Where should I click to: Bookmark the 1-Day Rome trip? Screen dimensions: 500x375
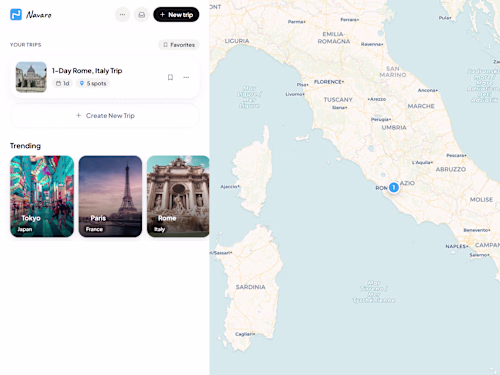tap(170, 77)
